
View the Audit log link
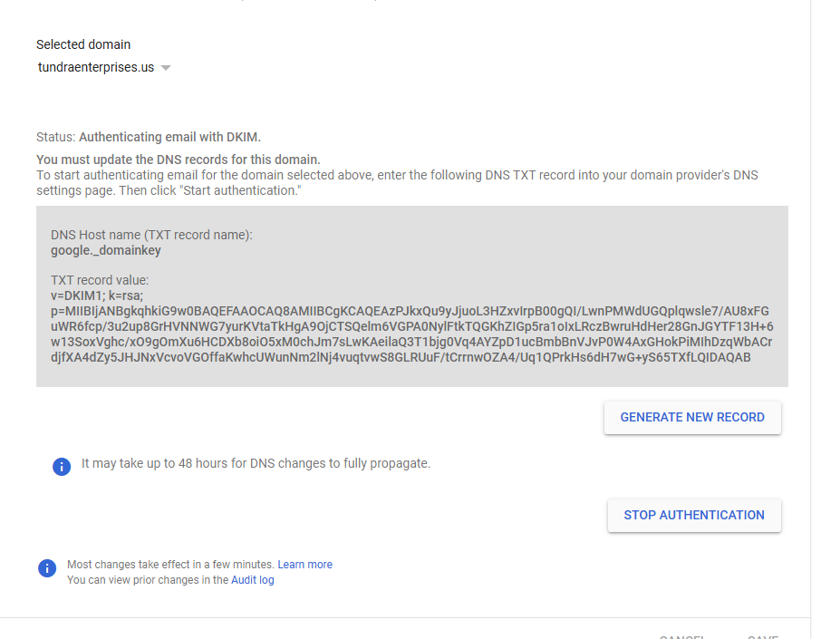tap(252, 580)
